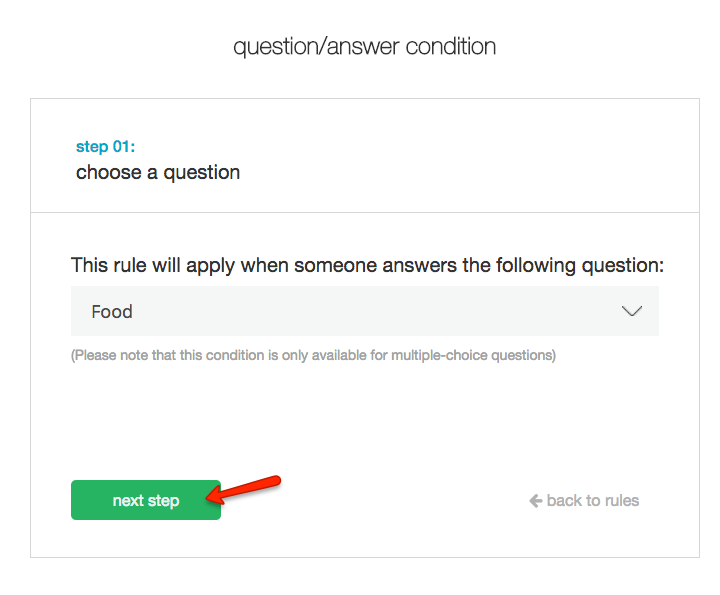Click the word 'step' on the green button

(x=164, y=500)
